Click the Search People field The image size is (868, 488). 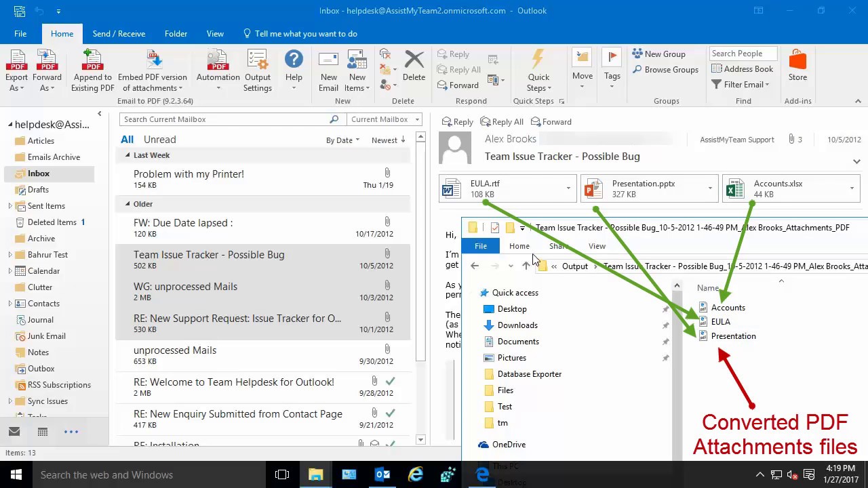744,54
